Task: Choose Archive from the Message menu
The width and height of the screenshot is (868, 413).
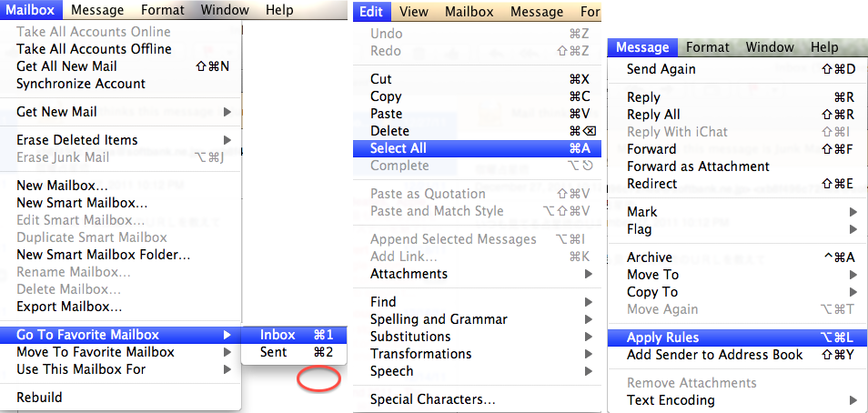Action: coord(737,257)
